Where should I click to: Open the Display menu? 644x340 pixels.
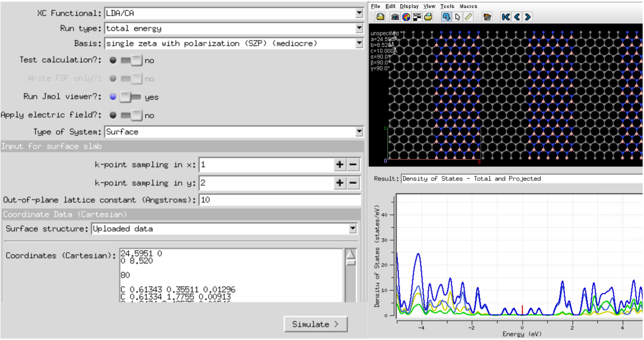tap(409, 6)
